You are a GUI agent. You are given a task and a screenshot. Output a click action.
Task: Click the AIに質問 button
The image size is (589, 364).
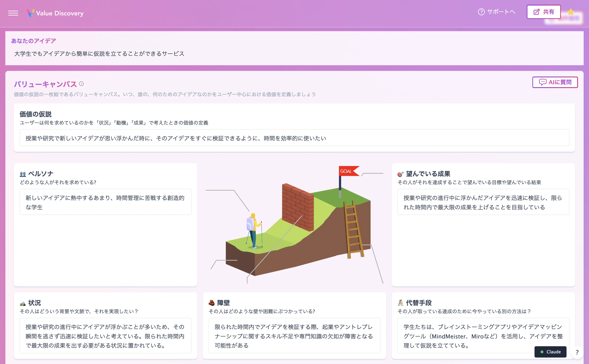click(x=555, y=82)
